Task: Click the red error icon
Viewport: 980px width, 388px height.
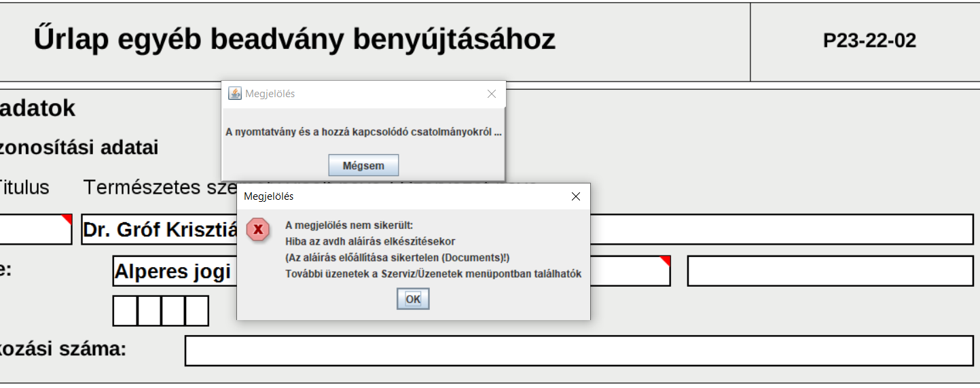Action: pyautogui.click(x=257, y=230)
